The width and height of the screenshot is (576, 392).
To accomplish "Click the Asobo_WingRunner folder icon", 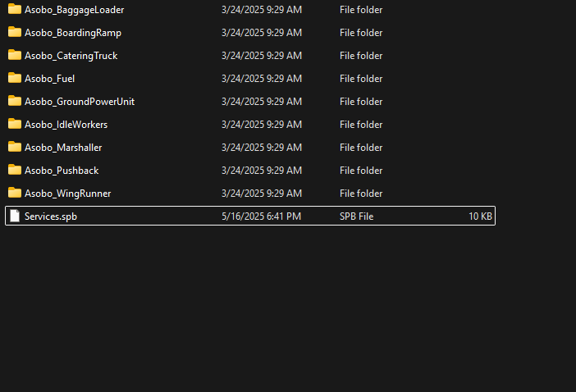I will click(15, 193).
